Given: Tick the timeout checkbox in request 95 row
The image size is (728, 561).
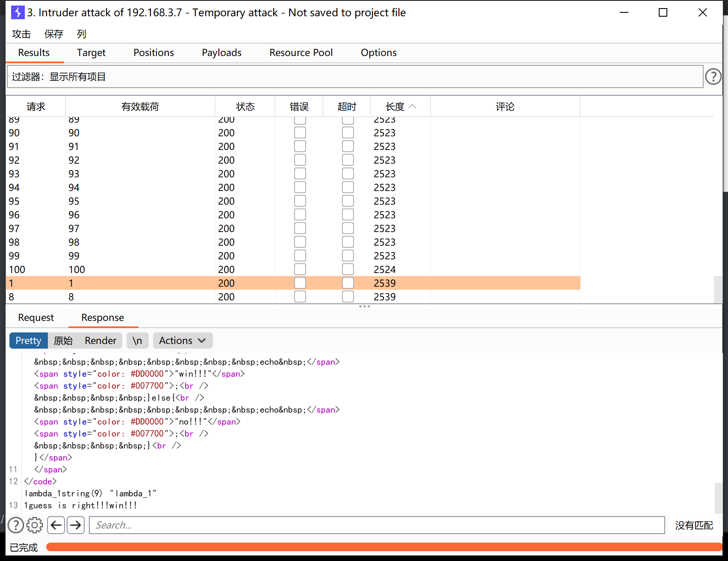Looking at the screenshot, I should tap(348, 201).
